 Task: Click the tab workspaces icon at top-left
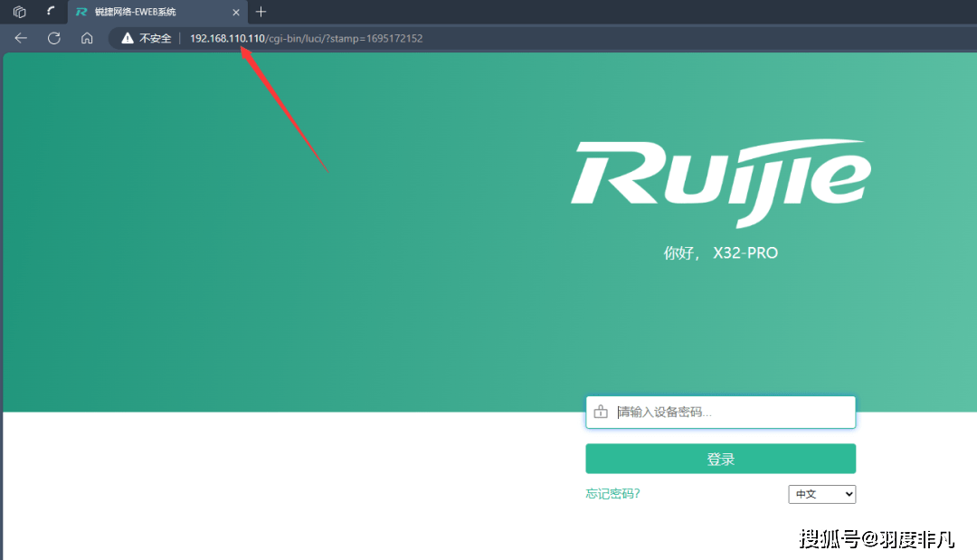(x=19, y=12)
